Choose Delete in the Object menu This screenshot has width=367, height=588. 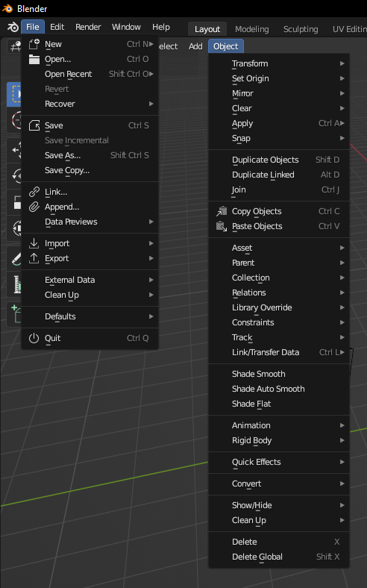tap(279, 542)
